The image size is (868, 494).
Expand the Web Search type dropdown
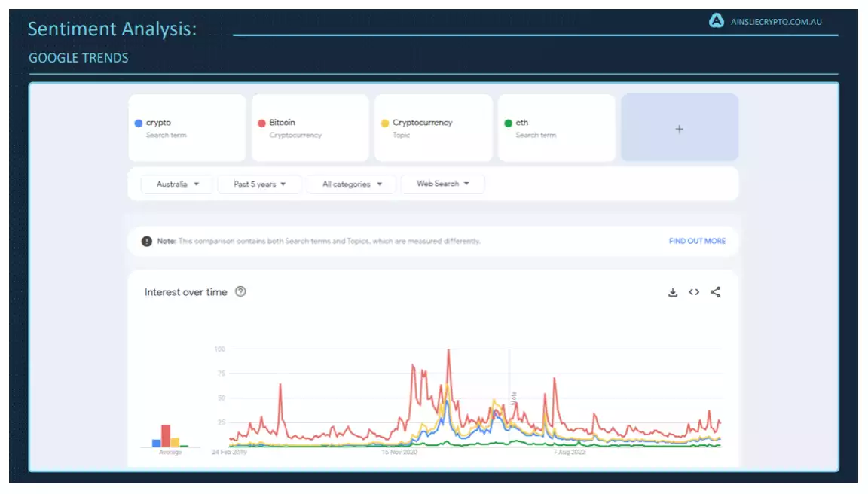443,184
